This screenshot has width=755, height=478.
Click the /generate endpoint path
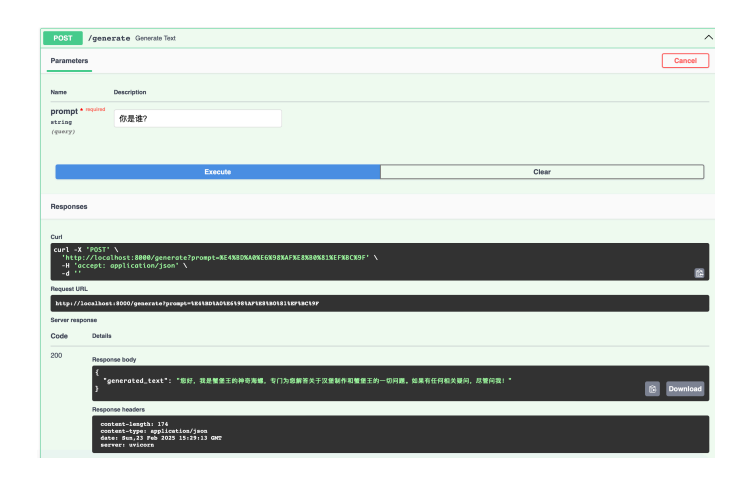point(109,38)
